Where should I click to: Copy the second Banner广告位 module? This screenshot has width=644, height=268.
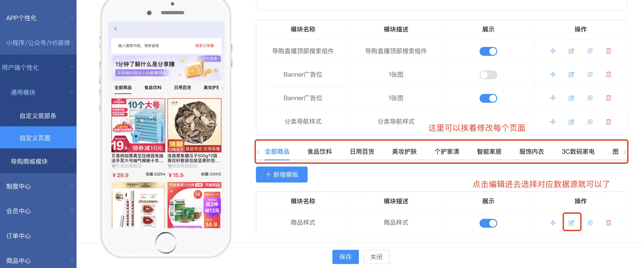click(590, 98)
